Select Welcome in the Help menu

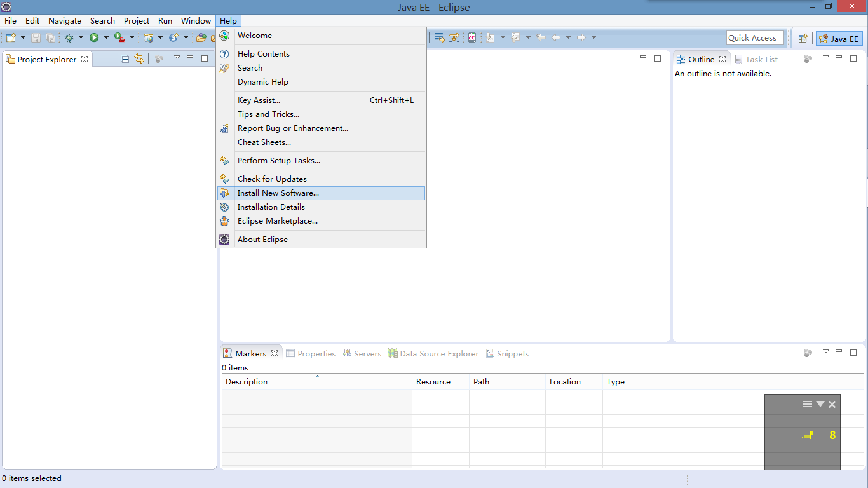pos(322,36)
